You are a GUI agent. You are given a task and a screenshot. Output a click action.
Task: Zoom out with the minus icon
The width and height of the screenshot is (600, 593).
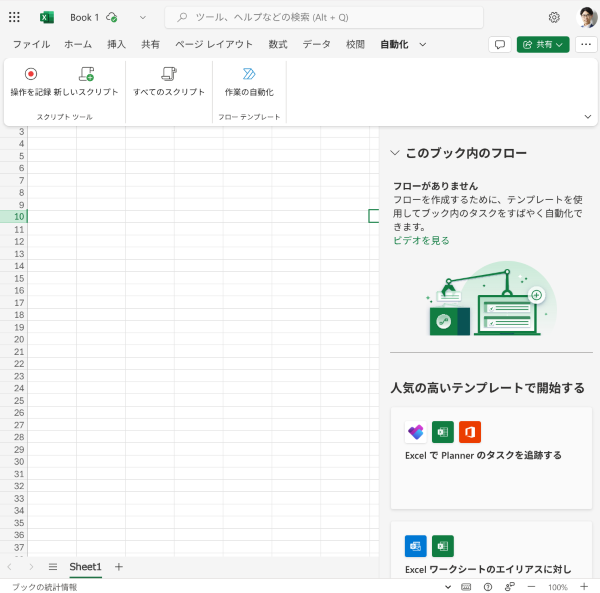coord(531,587)
